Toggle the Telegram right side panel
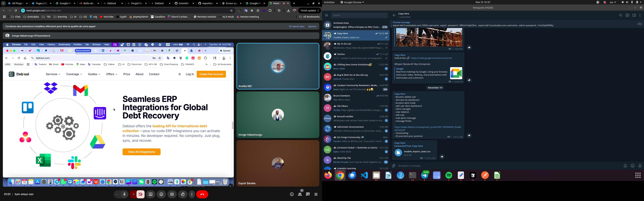Viewport: 644px width, 201px height. click(634, 15)
